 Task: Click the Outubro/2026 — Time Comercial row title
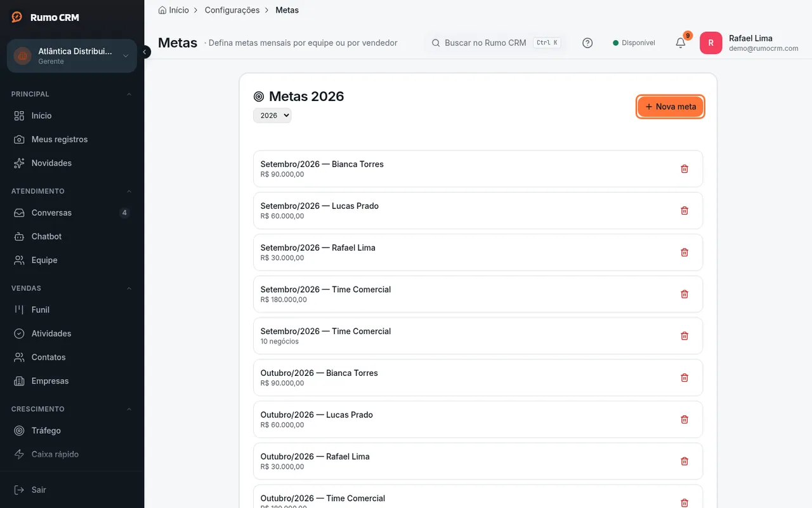click(323, 498)
